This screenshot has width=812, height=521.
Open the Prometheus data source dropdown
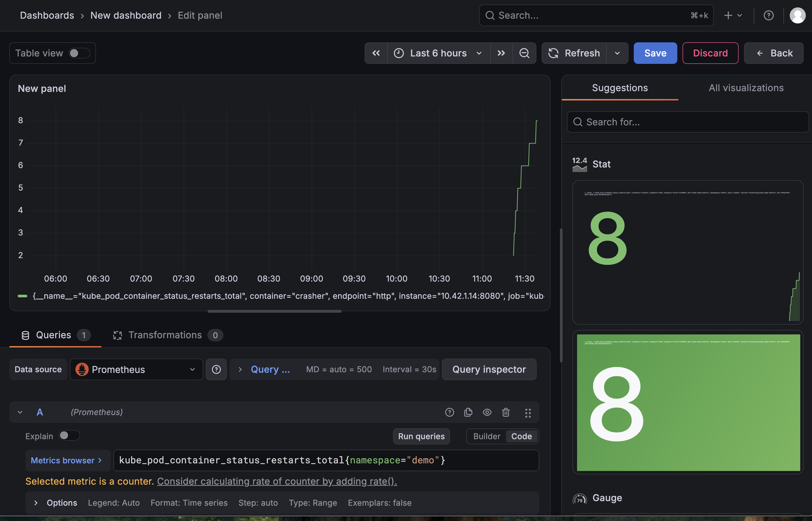point(136,369)
